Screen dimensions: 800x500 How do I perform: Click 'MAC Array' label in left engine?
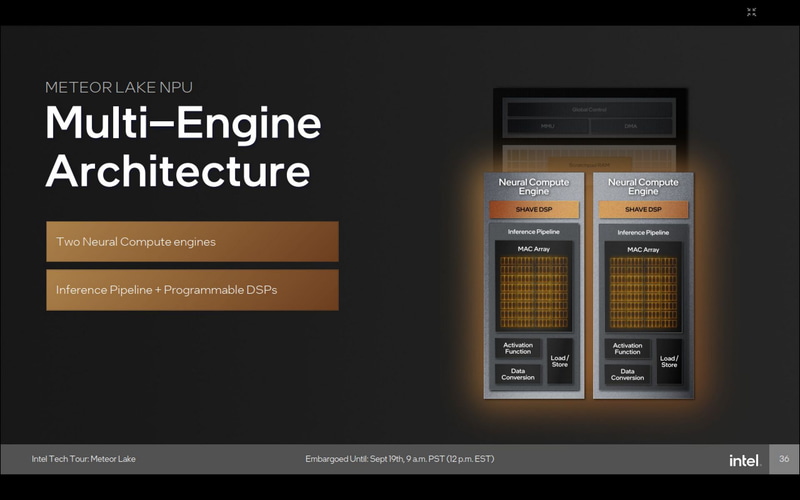534,249
